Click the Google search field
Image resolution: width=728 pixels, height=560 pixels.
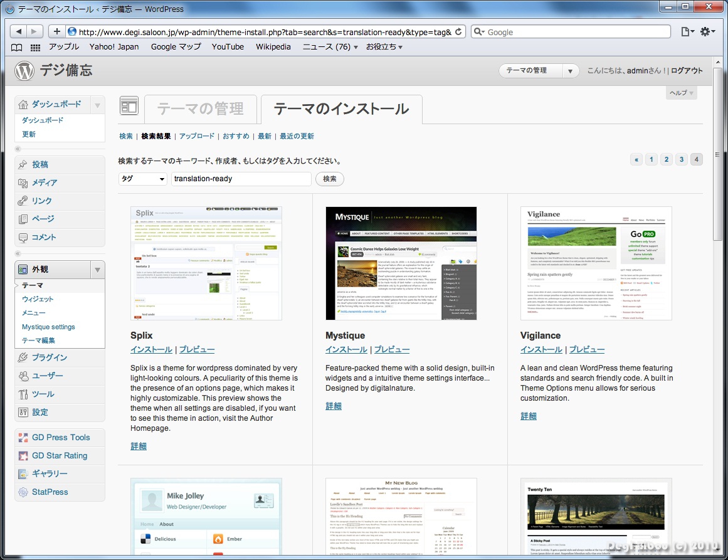point(571,31)
